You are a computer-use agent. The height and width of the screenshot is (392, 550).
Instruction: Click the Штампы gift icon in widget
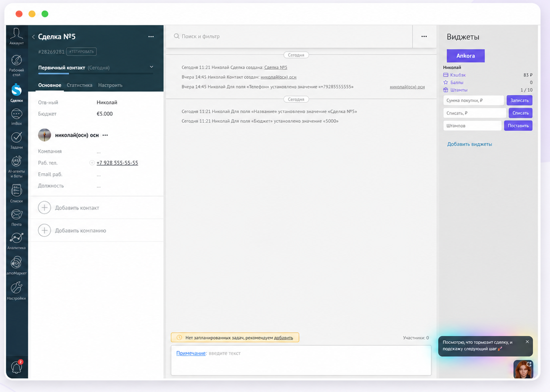coord(446,90)
